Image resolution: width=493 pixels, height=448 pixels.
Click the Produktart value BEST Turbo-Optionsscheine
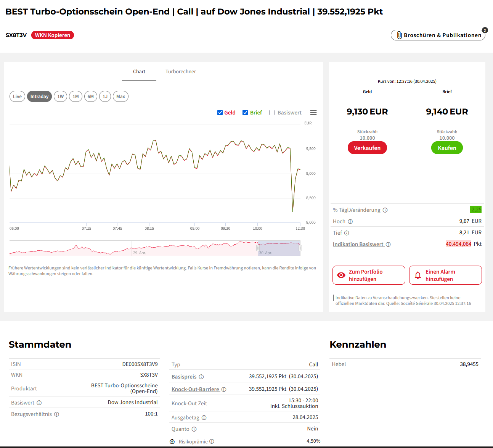tap(124, 388)
